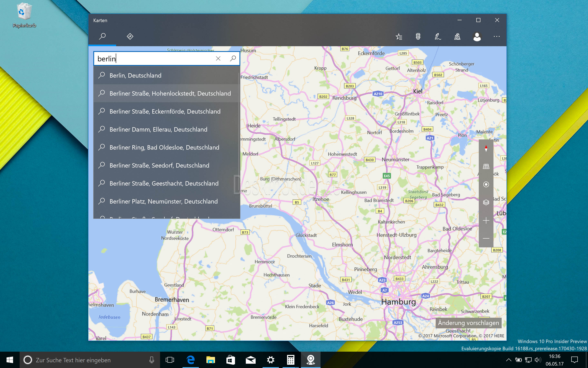Open the network tray icon

click(528, 360)
